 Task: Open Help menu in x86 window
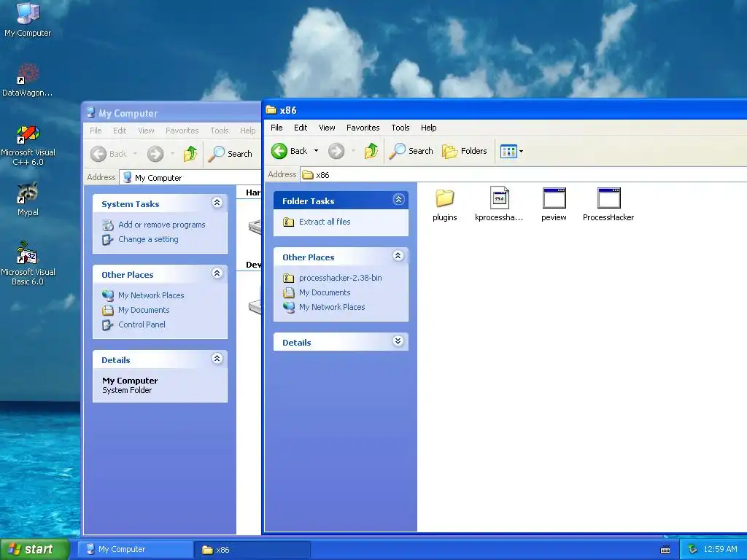click(x=428, y=128)
